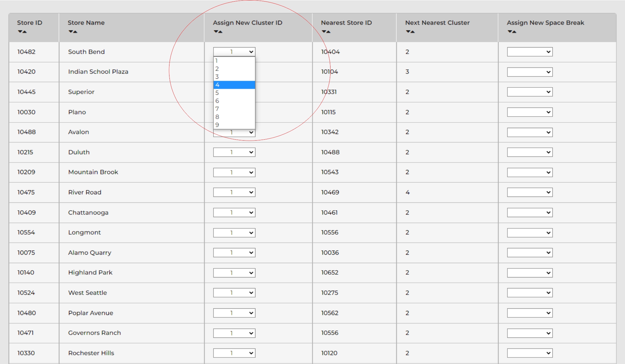Click sort arrows under Store Name
625x364 pixels.
[73, 32]
